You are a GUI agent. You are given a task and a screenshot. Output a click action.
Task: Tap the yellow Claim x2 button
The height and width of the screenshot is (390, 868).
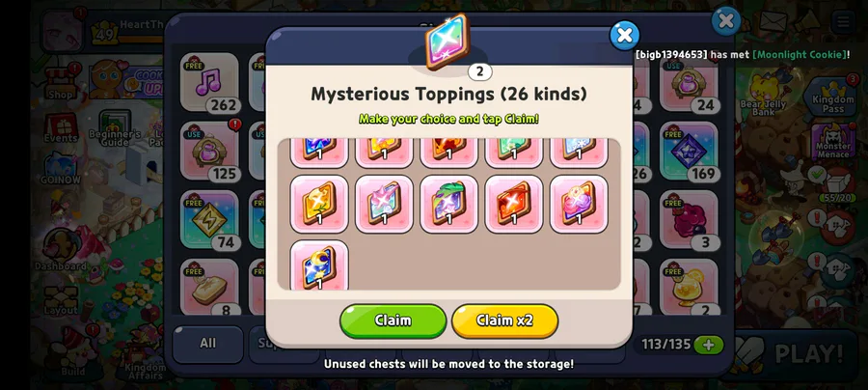504,320
